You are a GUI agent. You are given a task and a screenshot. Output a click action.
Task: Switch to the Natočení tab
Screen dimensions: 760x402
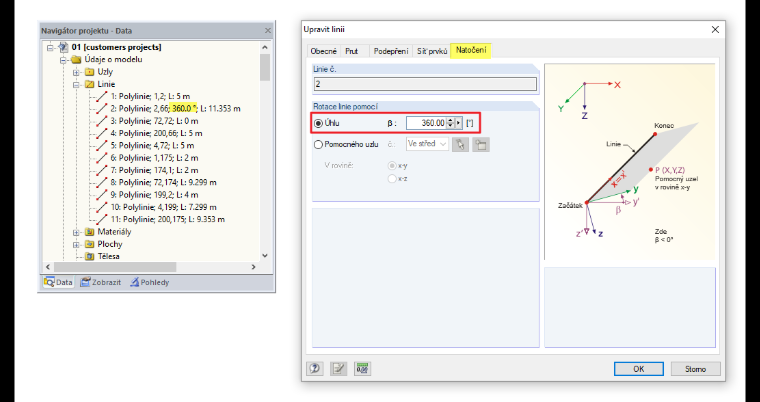[x=471, y=51]
